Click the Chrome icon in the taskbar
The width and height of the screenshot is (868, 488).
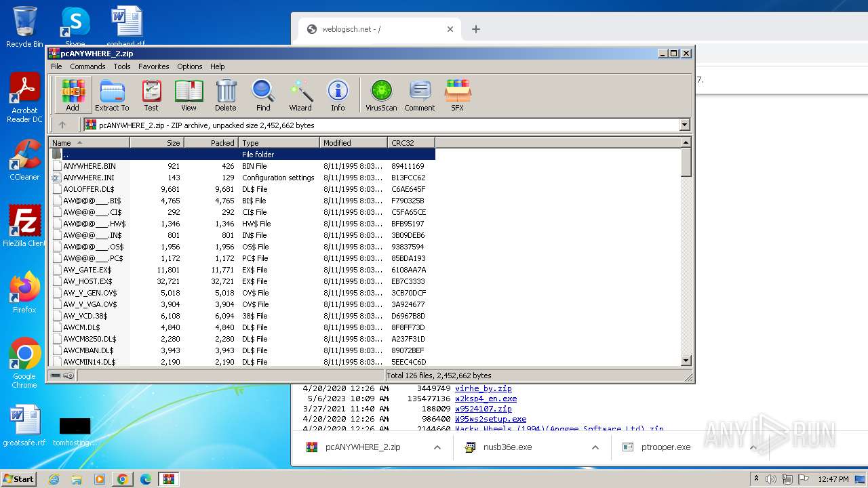(x=122, y=479)
